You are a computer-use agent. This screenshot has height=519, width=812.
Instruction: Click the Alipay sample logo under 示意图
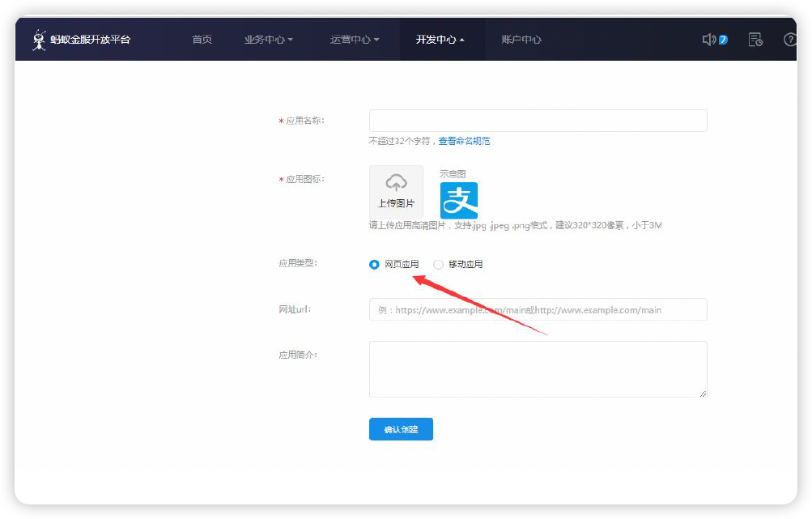(459, 200)
